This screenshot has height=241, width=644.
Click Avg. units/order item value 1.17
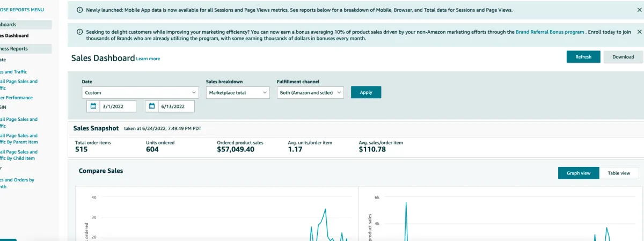[x=295, y=149]
